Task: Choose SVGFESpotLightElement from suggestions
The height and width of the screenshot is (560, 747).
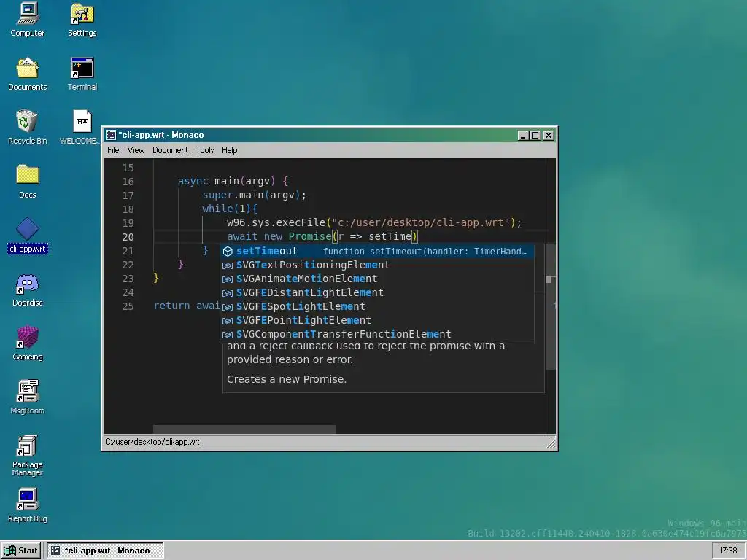Action: pos(376,307)
